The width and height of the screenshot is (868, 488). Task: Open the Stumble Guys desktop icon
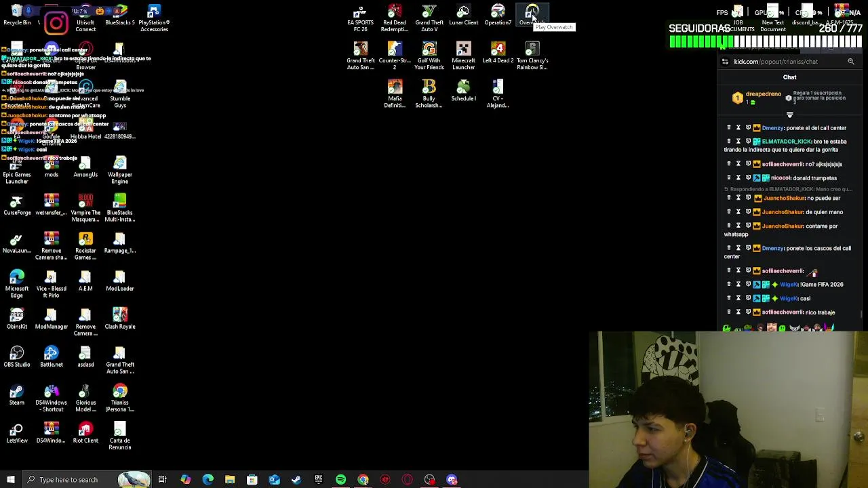pos(120,94)
